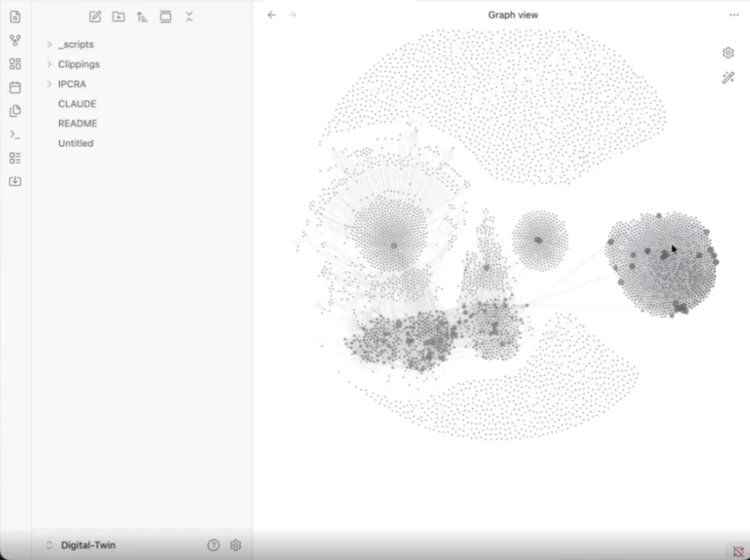Collapse all folders in the file explorer

click(189, 17)
